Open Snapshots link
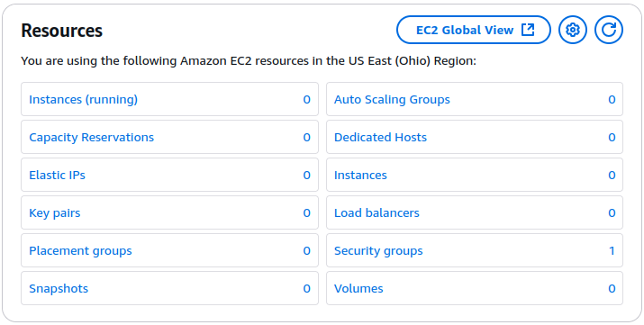This screenshot has height=325, width=644. point(59,288)
